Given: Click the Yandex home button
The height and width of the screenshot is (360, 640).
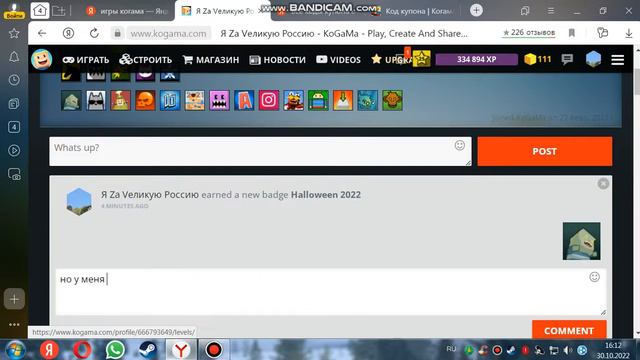Looking at the screenshot, I should 68,33.
